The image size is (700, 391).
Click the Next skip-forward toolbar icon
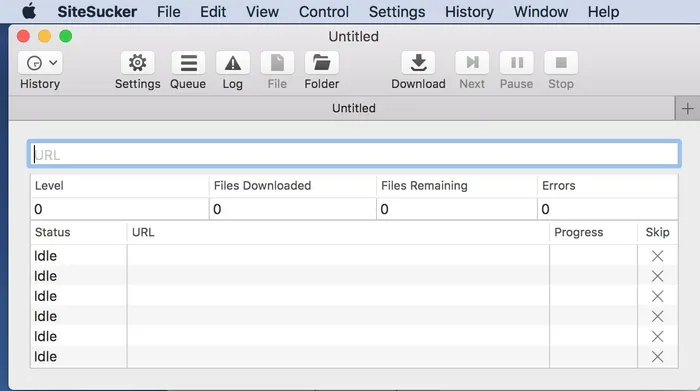(472, 63)
